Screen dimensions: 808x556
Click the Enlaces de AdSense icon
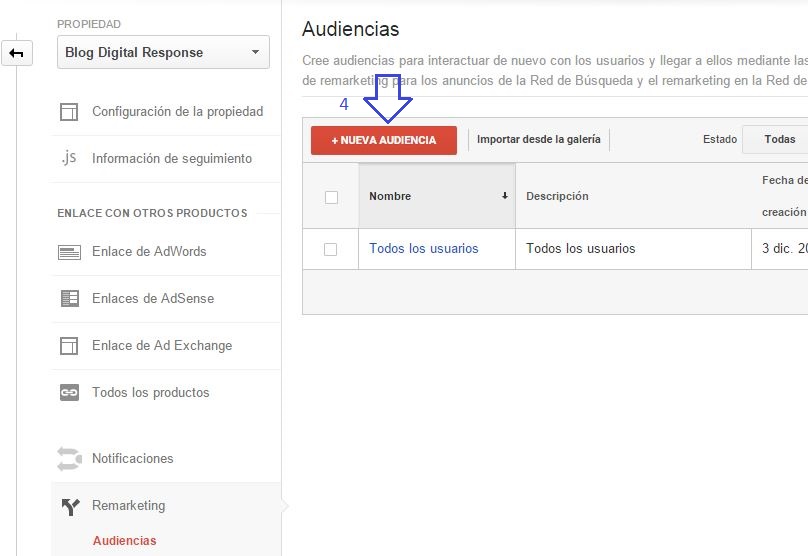click(70, 298)
